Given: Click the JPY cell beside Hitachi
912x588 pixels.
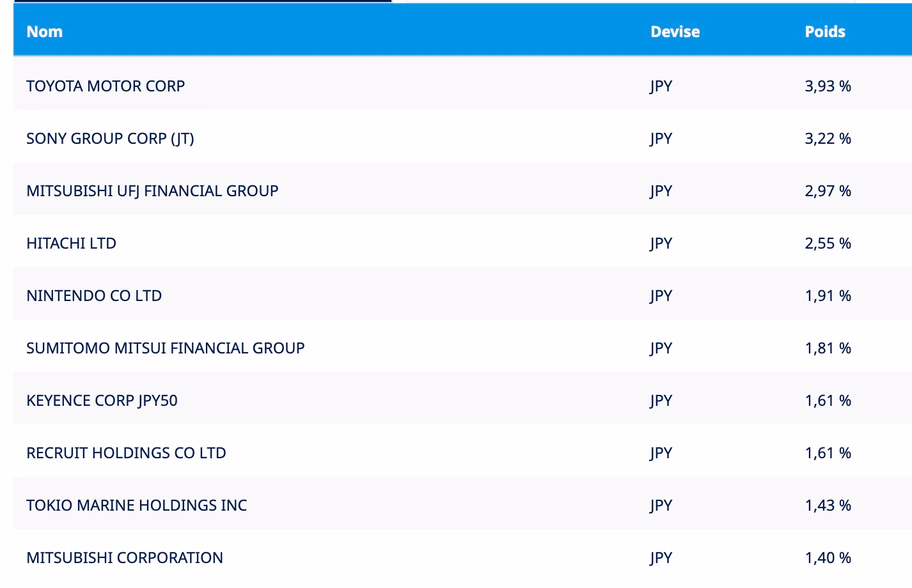Looking at the screenshot, I should pyautogui.click(x=661, y=243).
